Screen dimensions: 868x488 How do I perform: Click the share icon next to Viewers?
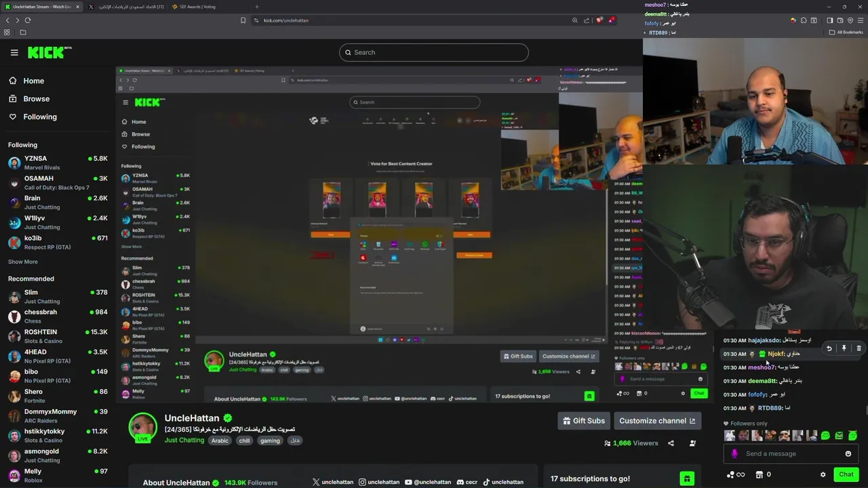[x=671, y=443]
